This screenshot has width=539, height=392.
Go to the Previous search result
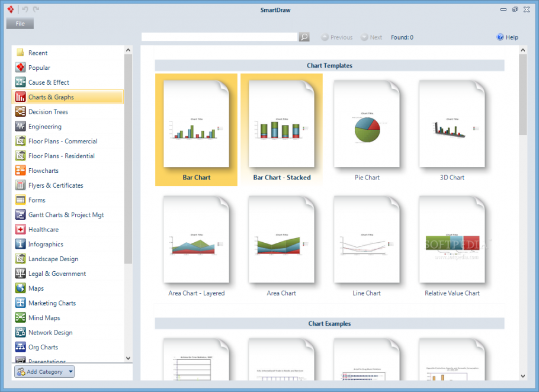pos(337,37)
